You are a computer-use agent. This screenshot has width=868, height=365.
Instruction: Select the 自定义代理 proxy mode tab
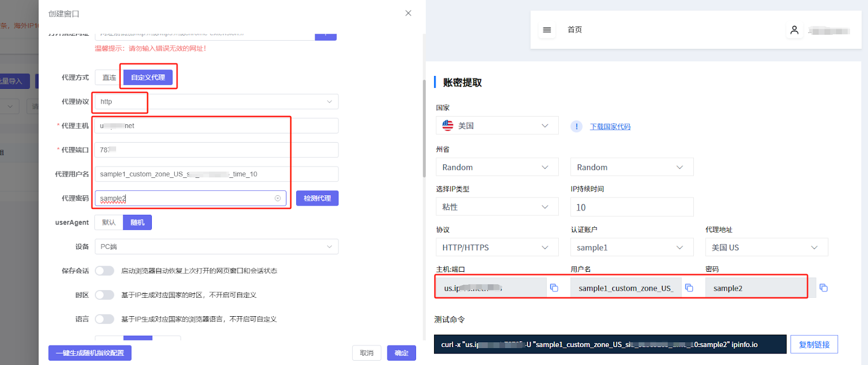pyautogui.click(x=148, y=78)
